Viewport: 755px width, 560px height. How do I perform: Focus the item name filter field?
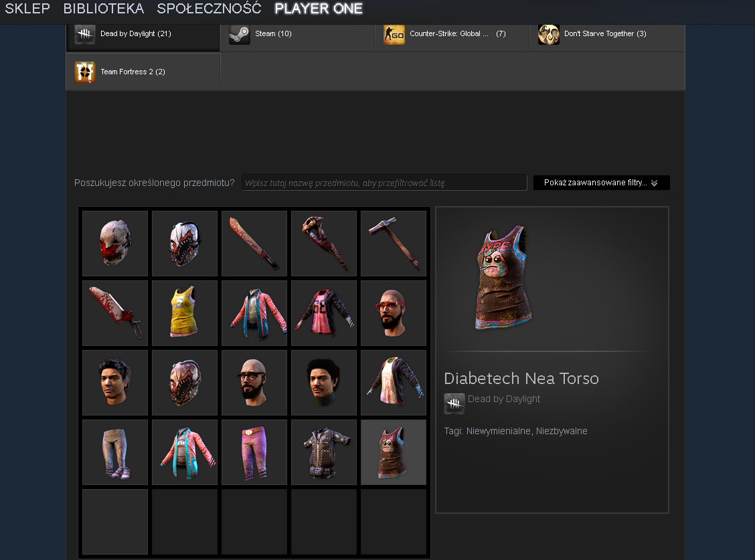(x=384, y=183)
